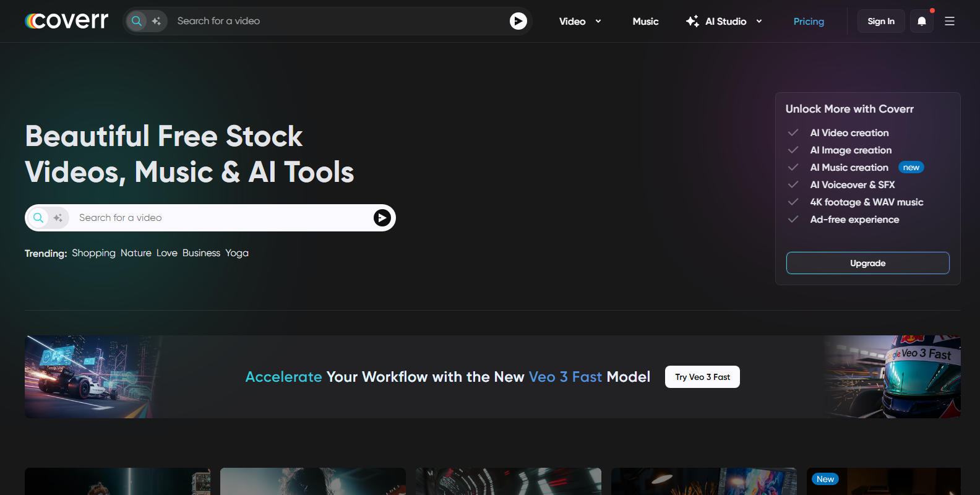Go to the Pricing page

809,21
